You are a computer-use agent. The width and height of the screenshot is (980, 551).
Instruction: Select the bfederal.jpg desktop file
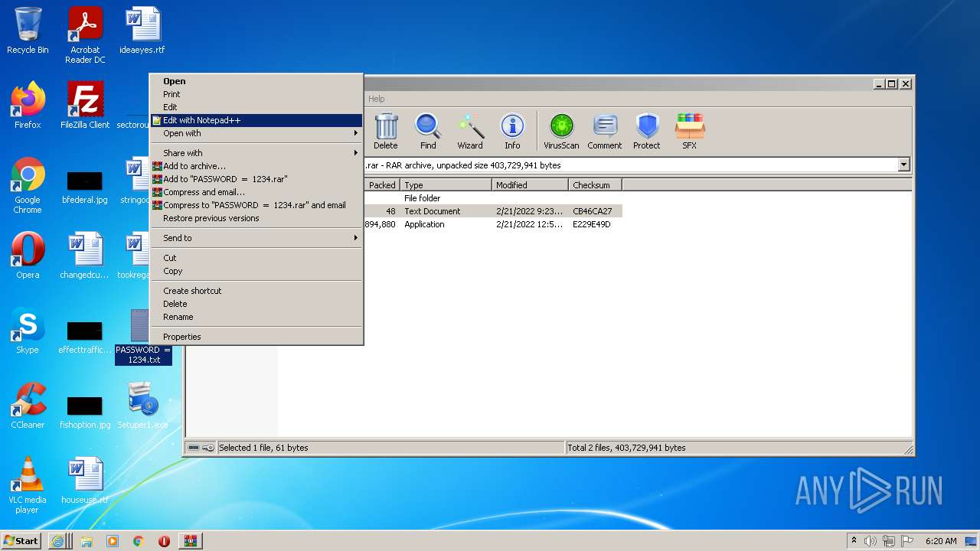click(x=85, y=186)
